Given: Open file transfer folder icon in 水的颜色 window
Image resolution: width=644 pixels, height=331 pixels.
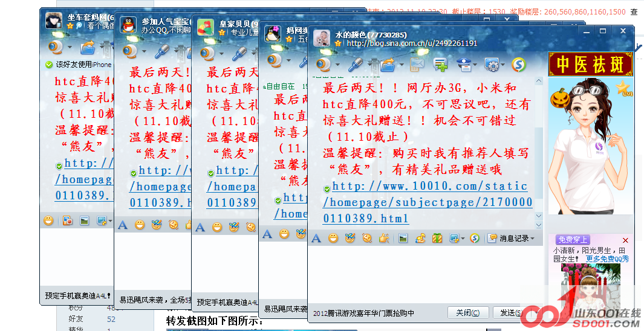Looking at the screenshot, I should [388, 65].
